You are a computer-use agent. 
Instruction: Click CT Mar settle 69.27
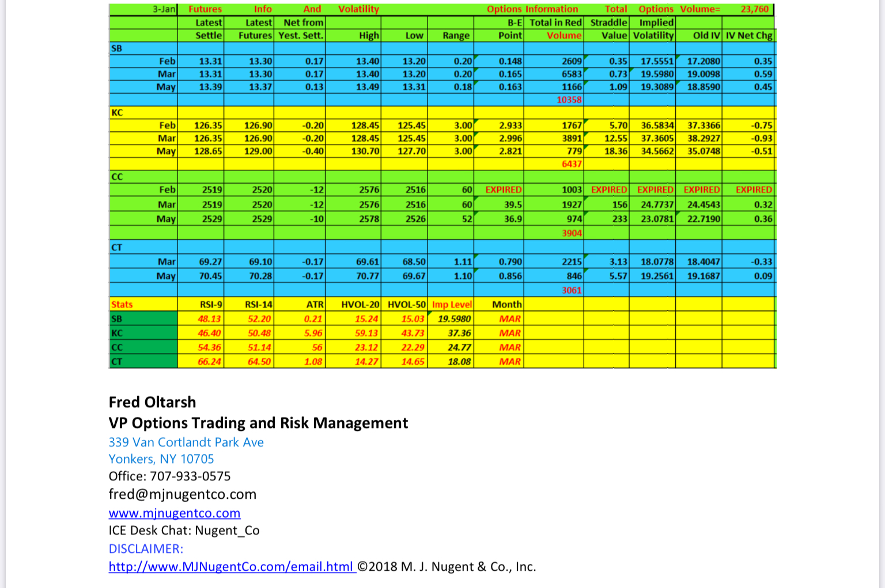tap(210, 261)
